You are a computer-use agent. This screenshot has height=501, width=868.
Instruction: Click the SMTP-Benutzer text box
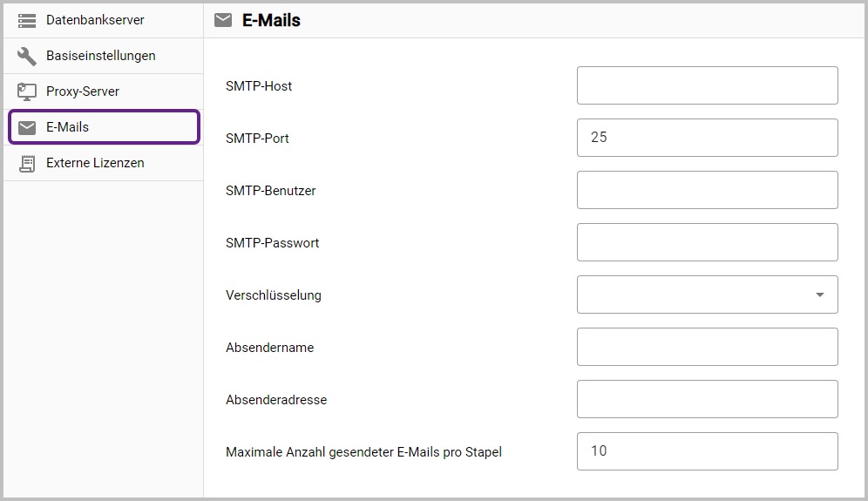707,190
